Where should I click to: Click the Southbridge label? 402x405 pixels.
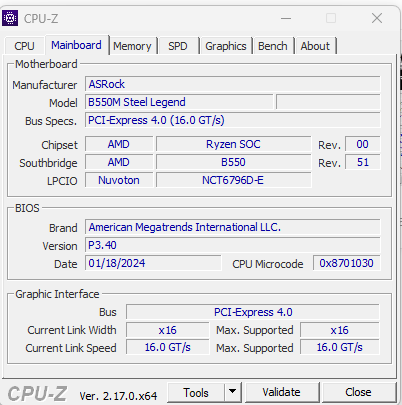click(48, 163)
